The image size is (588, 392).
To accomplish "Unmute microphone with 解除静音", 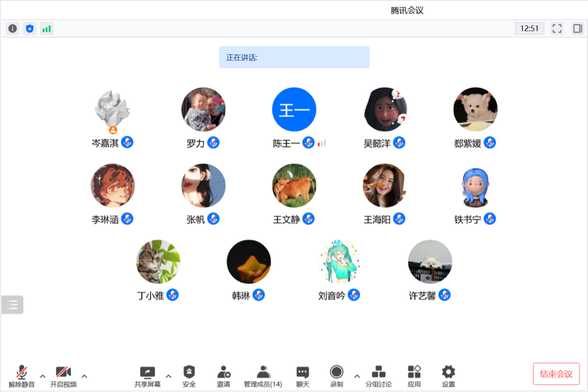I will coord(22,376).
